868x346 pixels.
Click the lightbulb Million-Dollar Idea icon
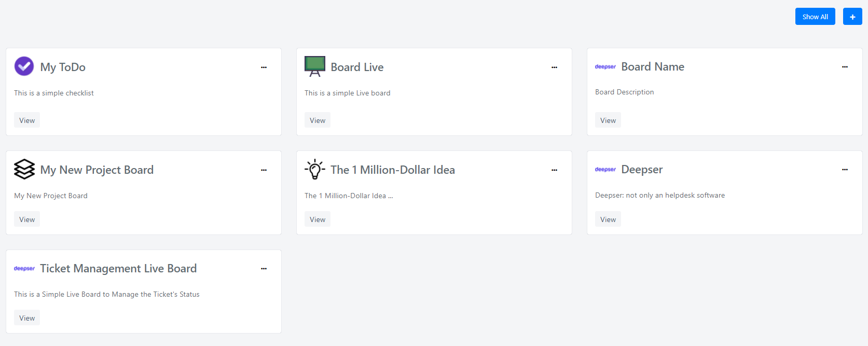point(315,169)
